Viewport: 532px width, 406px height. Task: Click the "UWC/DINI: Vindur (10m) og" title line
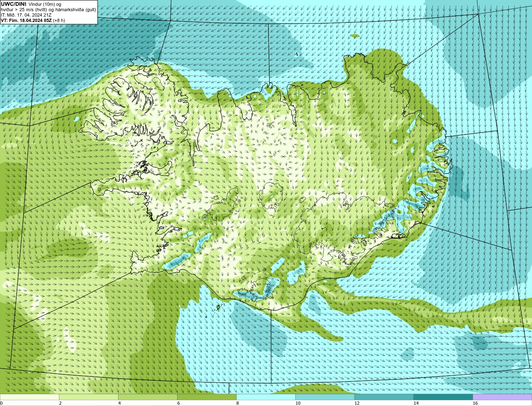click(x=31, y=4)
